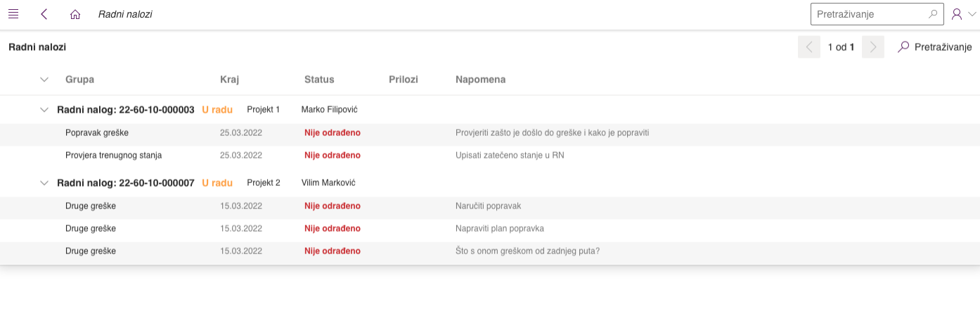Click the Radni nalozi breadcrumb title

tap(125, 14)
